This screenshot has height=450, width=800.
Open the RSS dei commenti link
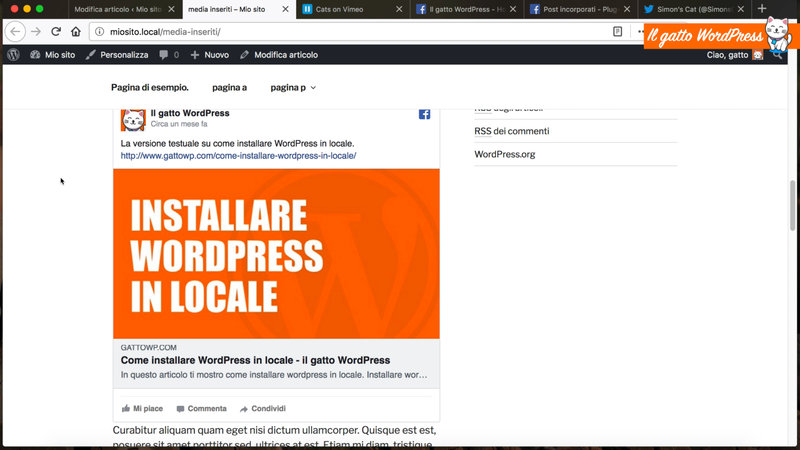[512, 131]
